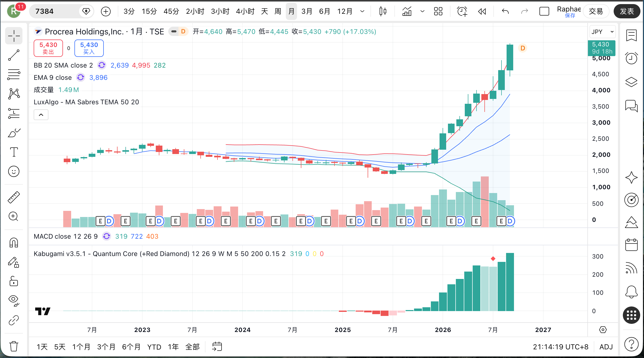
Task: Open the sparkle AI assistant icon
Action: [x=631, y=177]
